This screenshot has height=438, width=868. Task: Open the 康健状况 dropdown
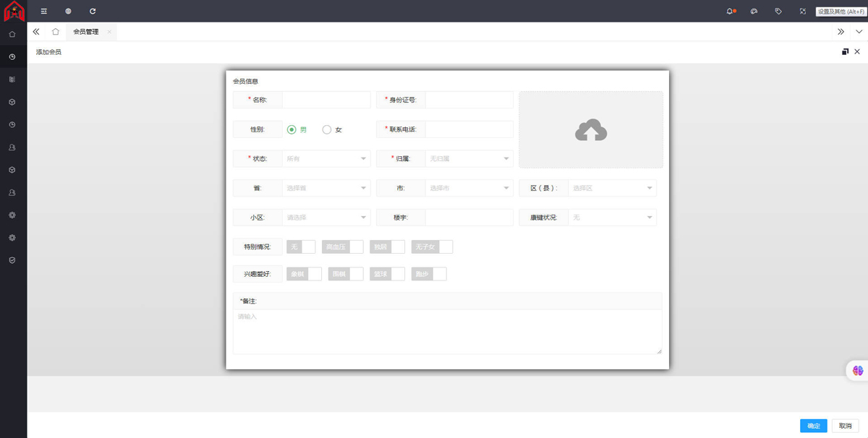[x=612, y=218]
